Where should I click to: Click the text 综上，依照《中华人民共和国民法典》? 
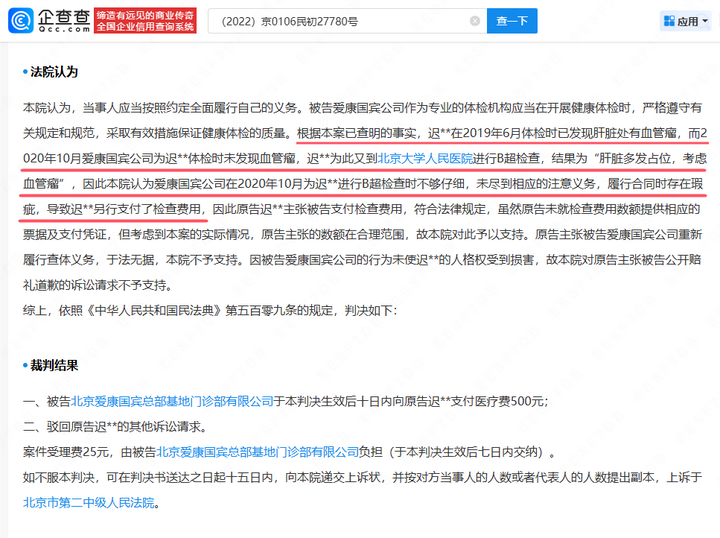[124, 310]
